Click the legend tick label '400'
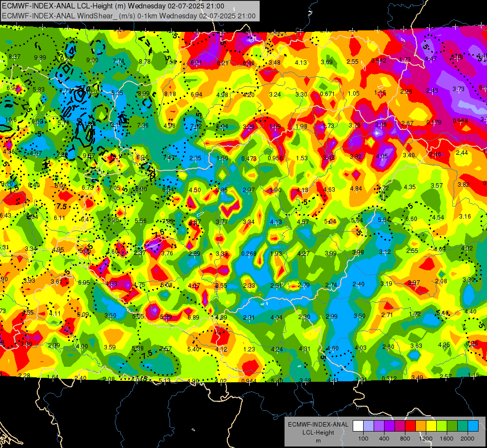The image size is (487, 448). tap(384, 439)
